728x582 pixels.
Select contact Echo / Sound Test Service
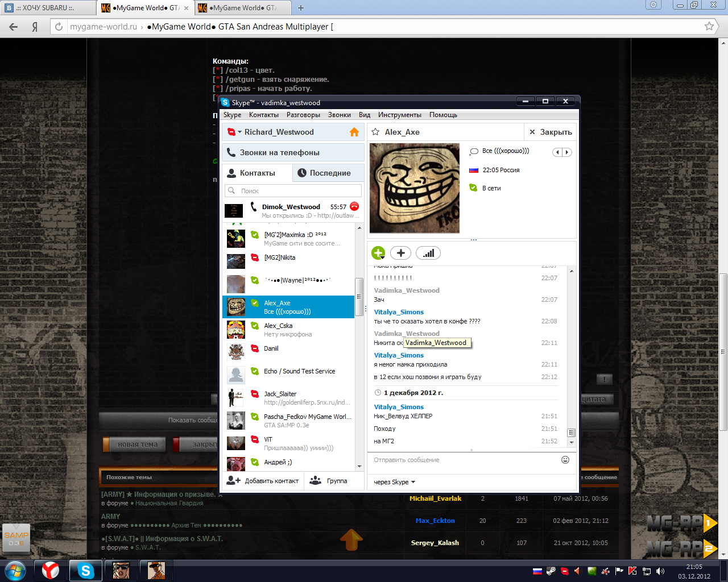pyautogui.click(x=288, y=375)
